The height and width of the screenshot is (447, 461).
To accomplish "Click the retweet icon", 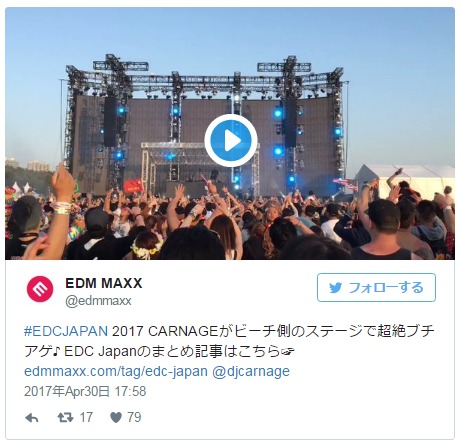I will click(65, 418).
